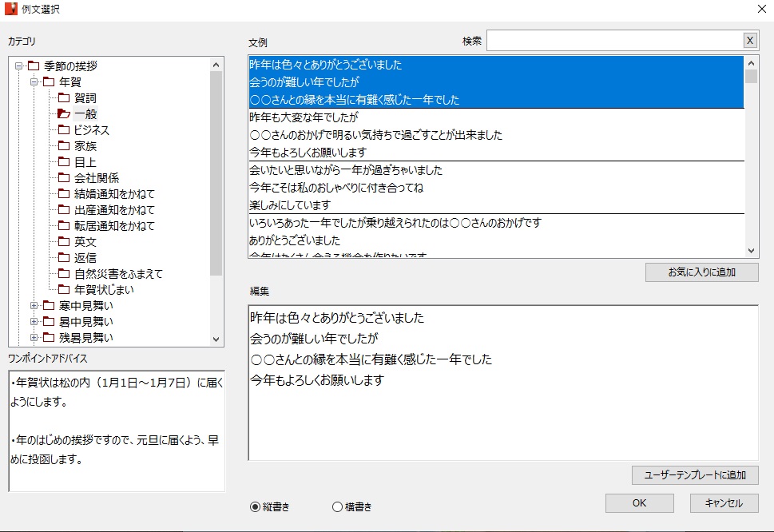
Task: Click in the 検索 input field
Action: click(613, 41)
